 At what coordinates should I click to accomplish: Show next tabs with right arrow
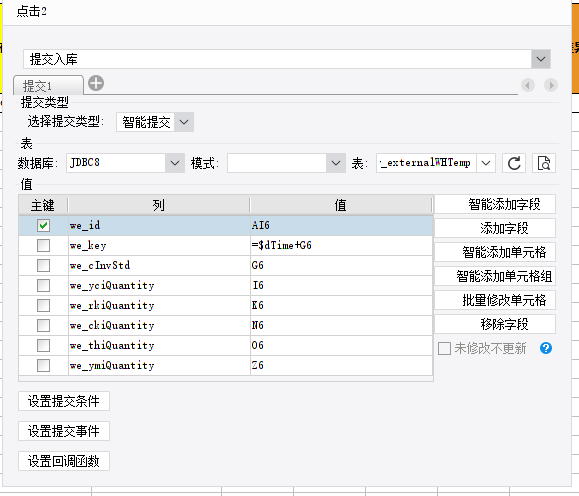(x=551, y=86)
